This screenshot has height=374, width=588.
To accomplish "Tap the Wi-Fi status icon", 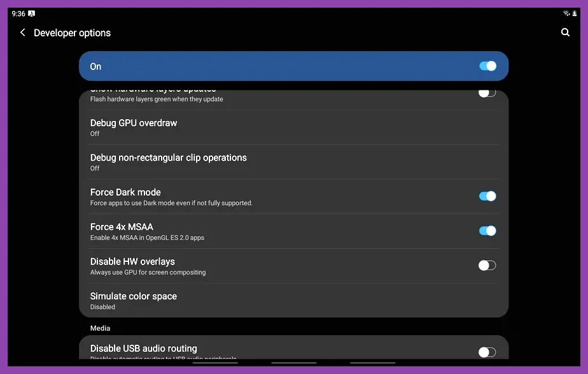I will 566,13.
